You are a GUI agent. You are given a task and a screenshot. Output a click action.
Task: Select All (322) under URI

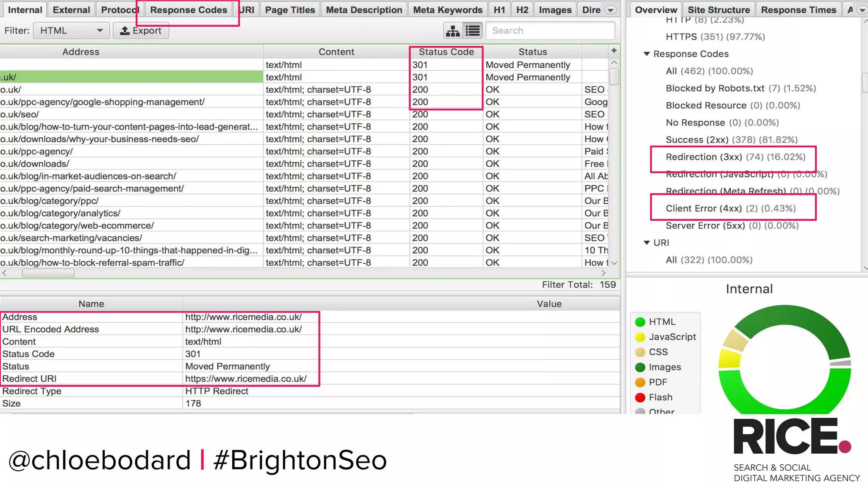[x=709, y=260]
